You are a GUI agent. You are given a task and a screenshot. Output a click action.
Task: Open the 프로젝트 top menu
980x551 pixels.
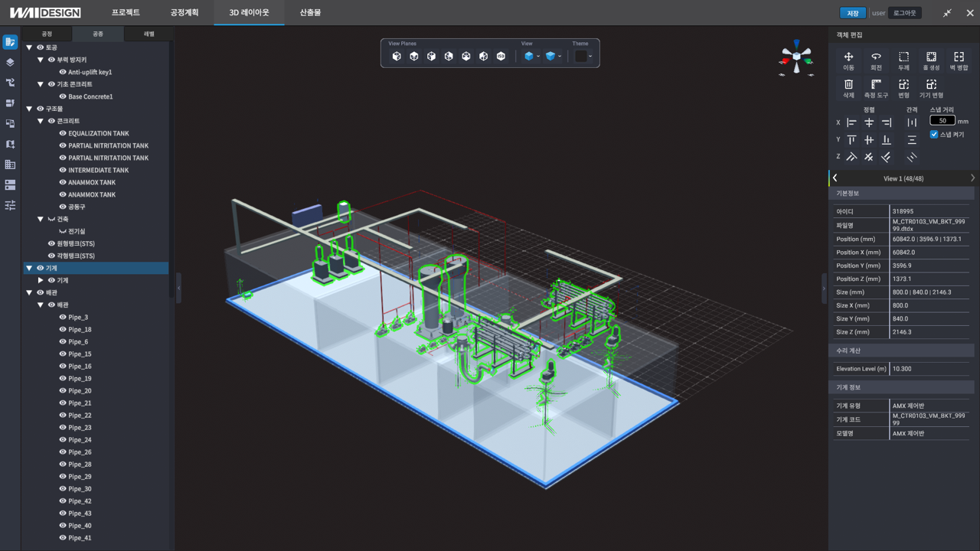(126, 13)
